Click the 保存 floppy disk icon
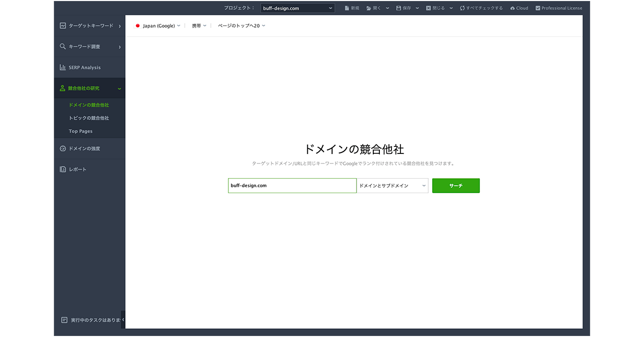Screen dimensions: 644x337 click(398, 8)
